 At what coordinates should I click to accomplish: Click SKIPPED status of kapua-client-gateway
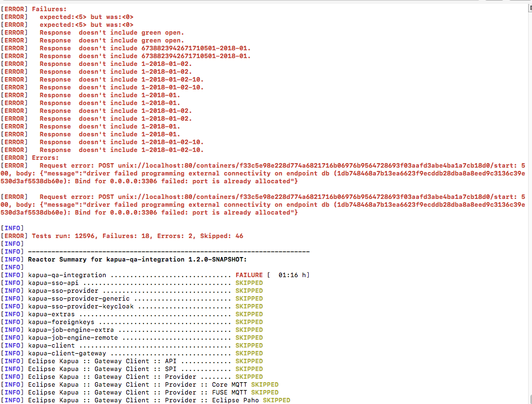tap(249, 353)
